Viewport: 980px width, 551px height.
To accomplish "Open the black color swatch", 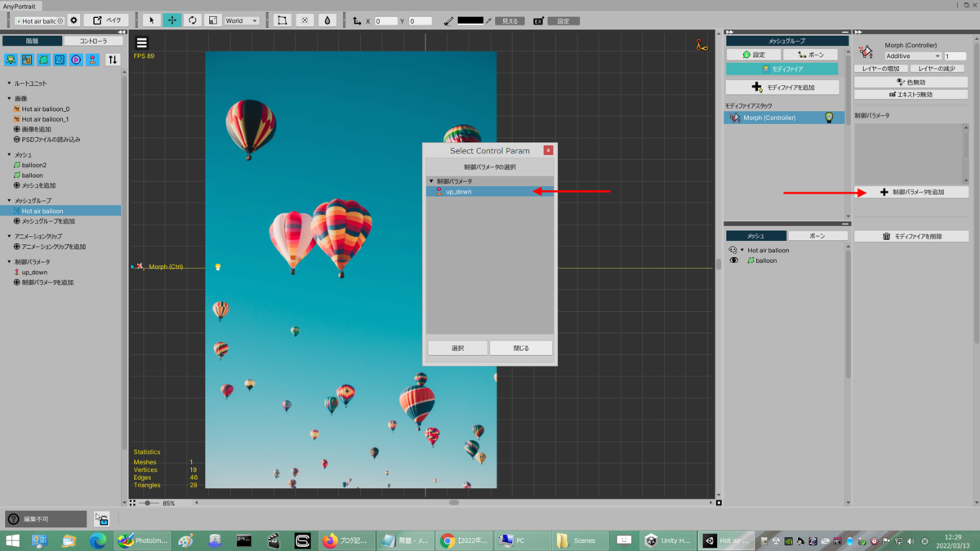I will [x=470, y=20].
